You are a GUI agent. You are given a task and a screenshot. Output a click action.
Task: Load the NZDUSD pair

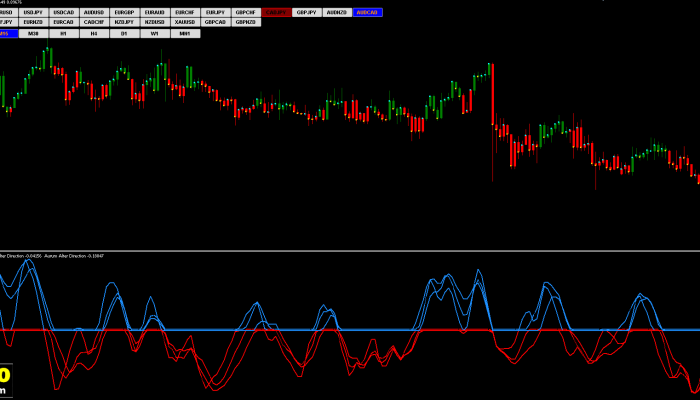coord(154,22)
